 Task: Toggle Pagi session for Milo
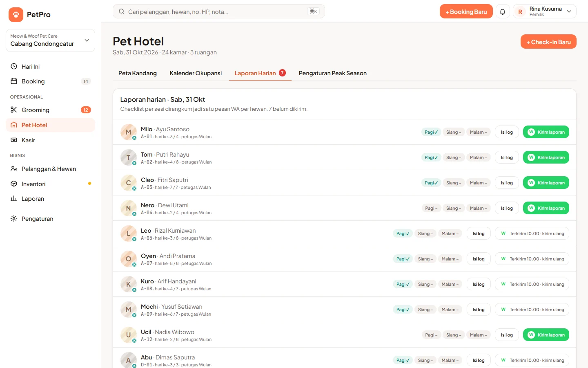pyautogui.click(x=431, y=132)
